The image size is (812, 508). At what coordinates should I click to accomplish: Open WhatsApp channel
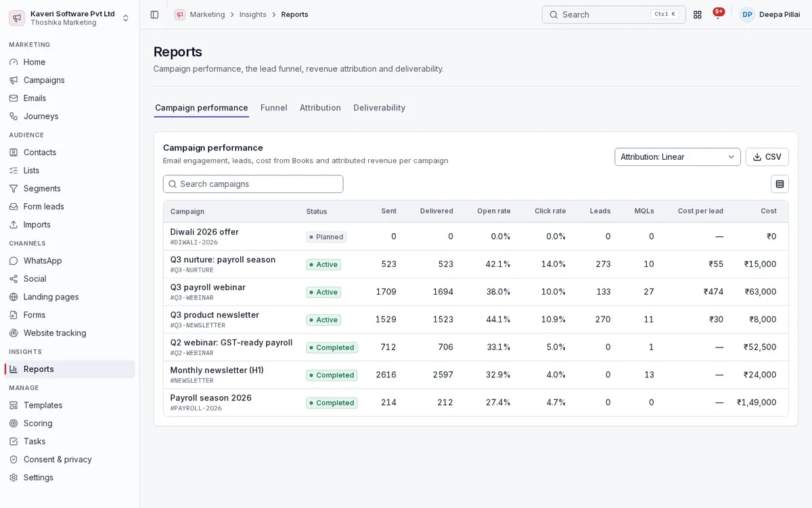point(70,261)
